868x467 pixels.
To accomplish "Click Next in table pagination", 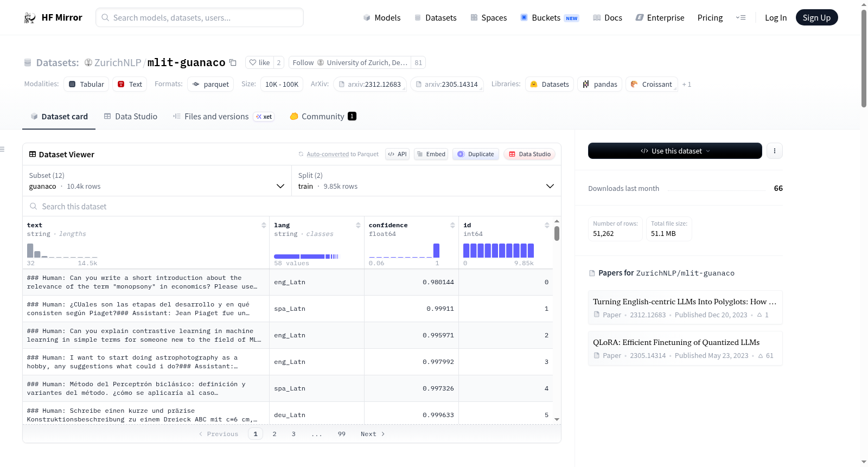I will (373, 434).
